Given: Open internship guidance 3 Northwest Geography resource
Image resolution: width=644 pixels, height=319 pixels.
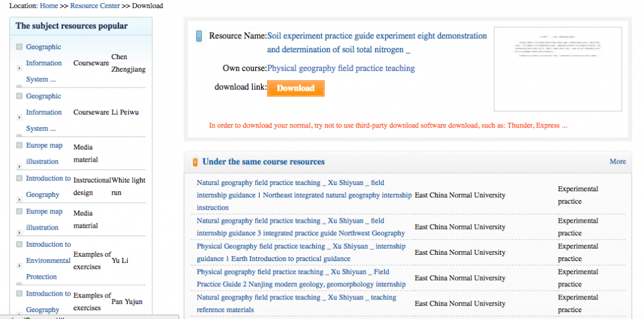Looking at the screenshot, I should [x=301, y=227].
